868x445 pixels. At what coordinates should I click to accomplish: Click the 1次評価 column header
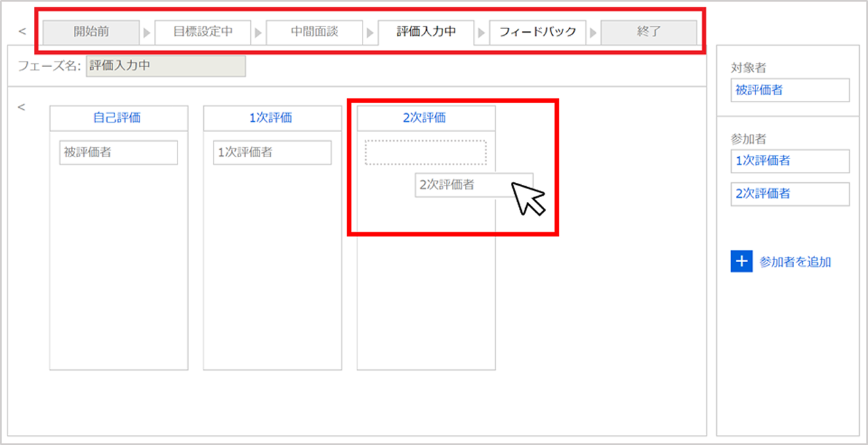tap(272, 118)
